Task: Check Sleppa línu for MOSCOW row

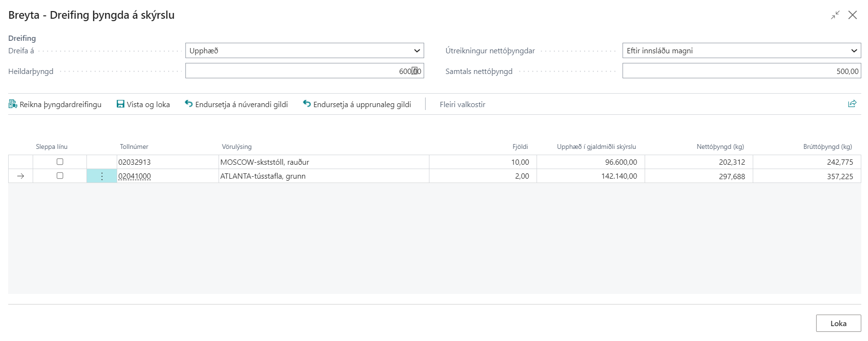Action: [x=60, y=162]
